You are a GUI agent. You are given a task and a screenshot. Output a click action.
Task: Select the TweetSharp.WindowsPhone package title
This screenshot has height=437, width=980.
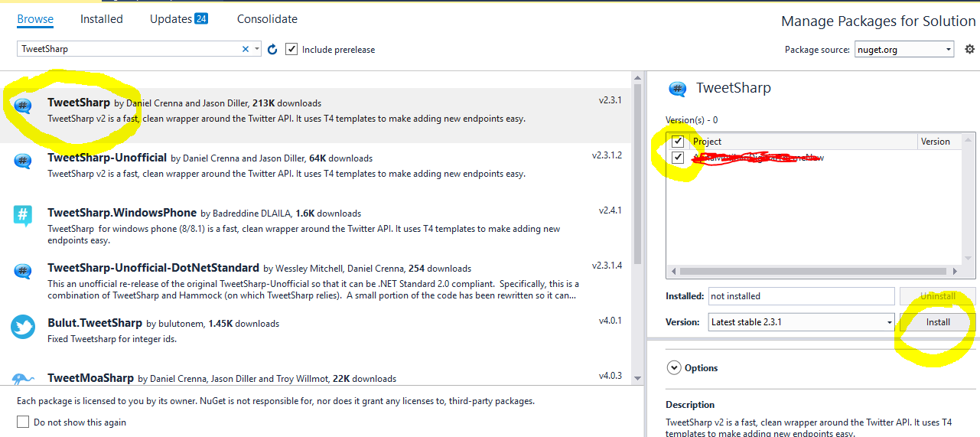[x=122, y=213]
